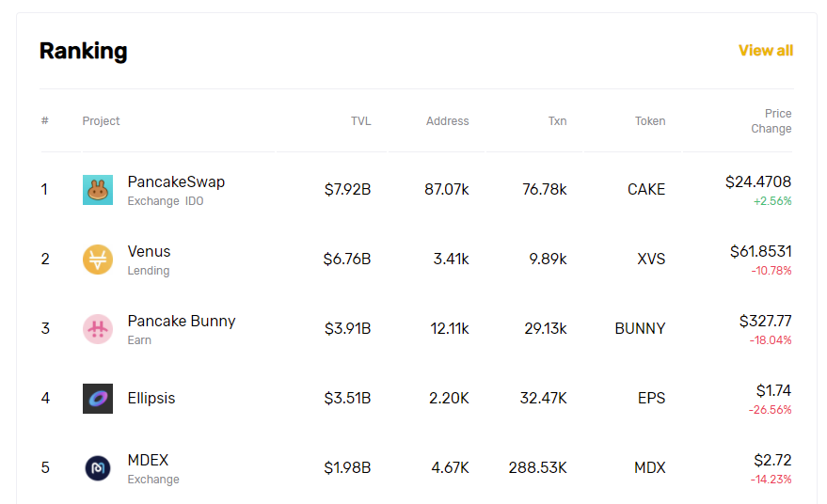Click the $24.4708 CAKE price
Image resolution: width=827 pixels, height=504 pixels.
tap(758, 181)
